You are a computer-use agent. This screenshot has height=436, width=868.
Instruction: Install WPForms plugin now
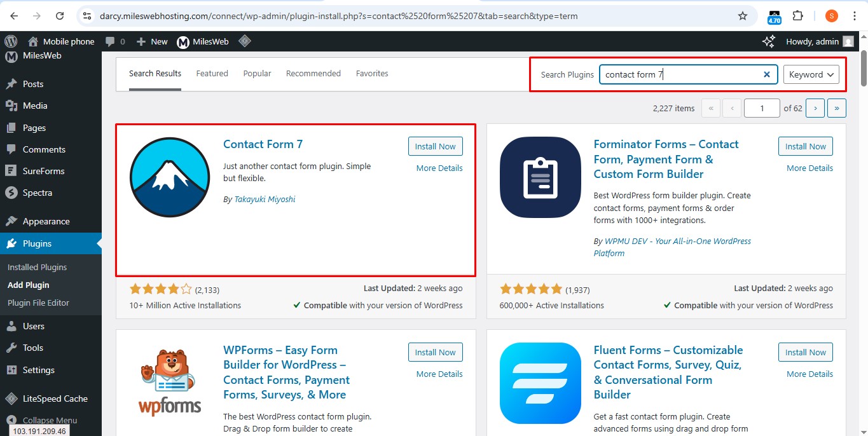[436, 352]
